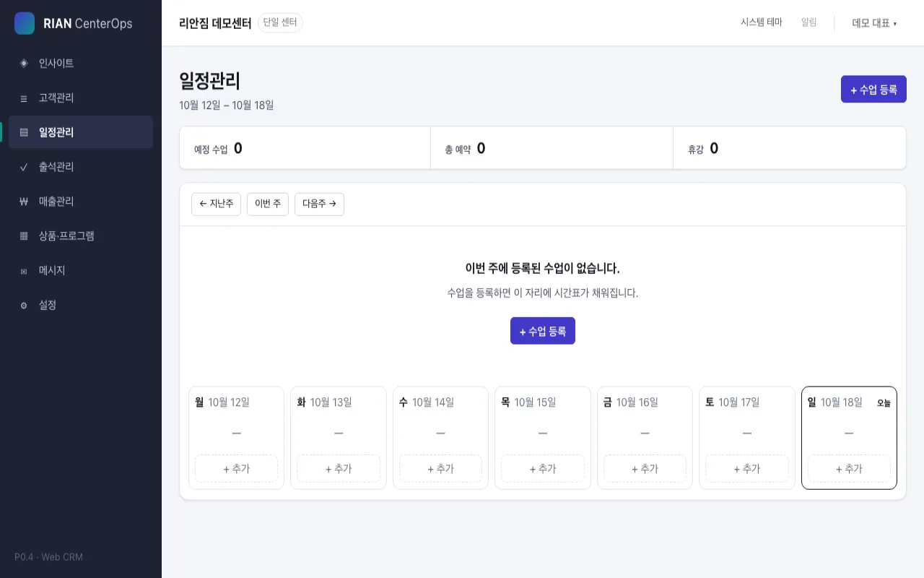Click the 리안짐 데모센터 center name
Viewport: 924px width, 578px height.
(x=215, y=23)
